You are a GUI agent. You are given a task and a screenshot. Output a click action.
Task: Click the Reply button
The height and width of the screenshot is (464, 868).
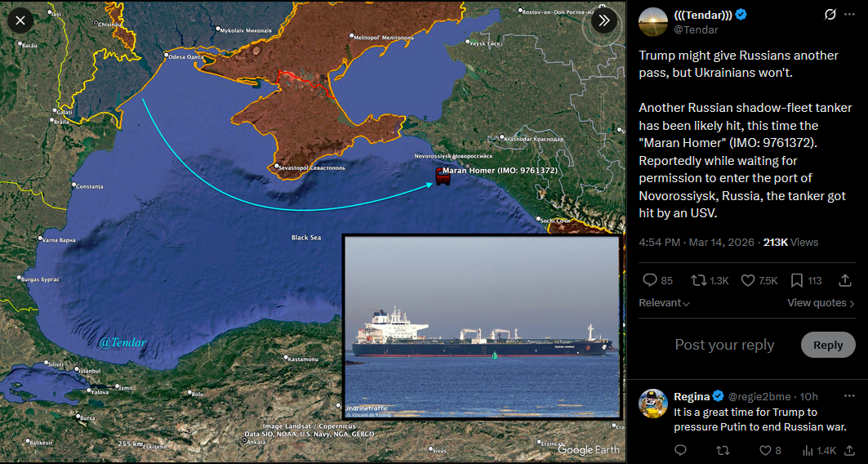828,345
